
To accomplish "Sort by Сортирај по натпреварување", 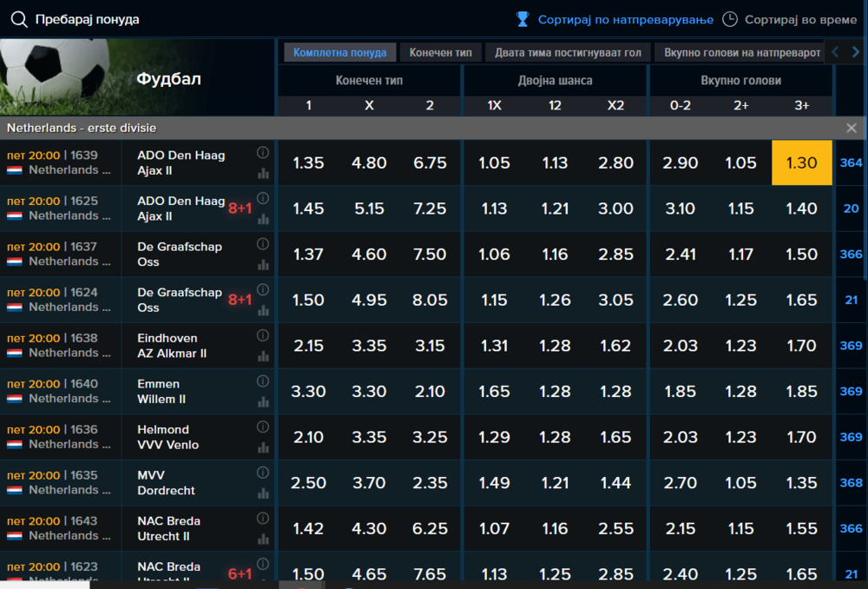I will click(625, 19).
